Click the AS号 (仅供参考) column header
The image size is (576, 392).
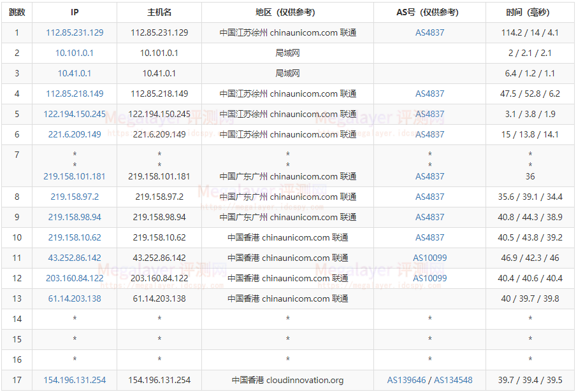(x=430, y=13)
